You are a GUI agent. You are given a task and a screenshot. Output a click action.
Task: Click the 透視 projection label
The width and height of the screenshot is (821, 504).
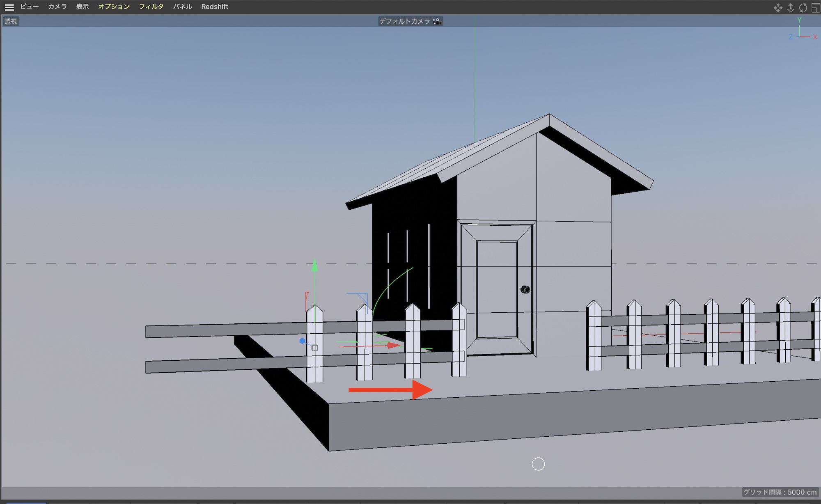11,21
